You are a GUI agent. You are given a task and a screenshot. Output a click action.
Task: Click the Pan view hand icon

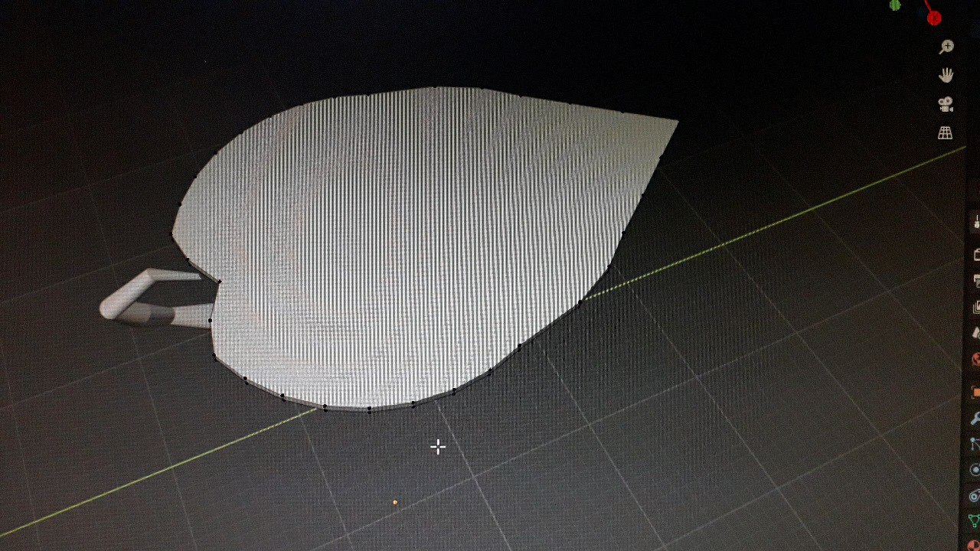[x=946, y=75]
